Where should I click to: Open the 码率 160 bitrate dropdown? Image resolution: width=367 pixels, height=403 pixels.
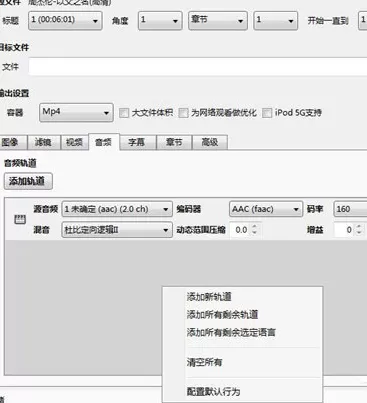pos(350,209)
